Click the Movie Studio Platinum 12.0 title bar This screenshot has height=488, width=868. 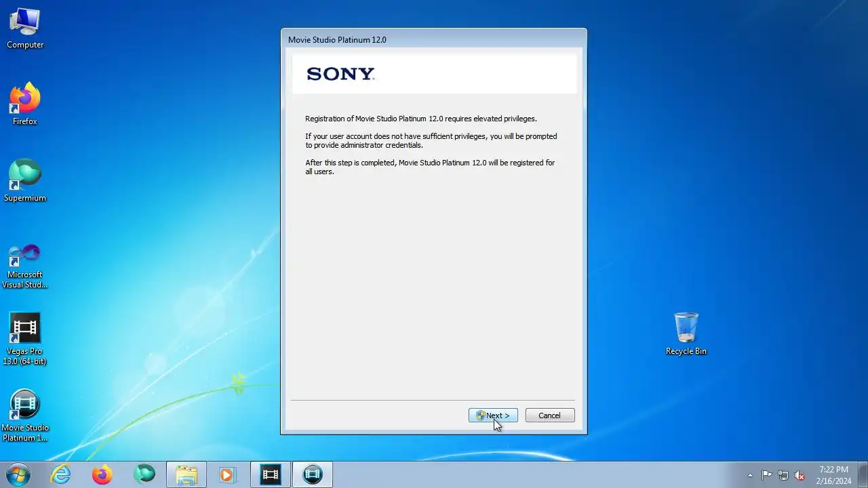tap(434, 39)
